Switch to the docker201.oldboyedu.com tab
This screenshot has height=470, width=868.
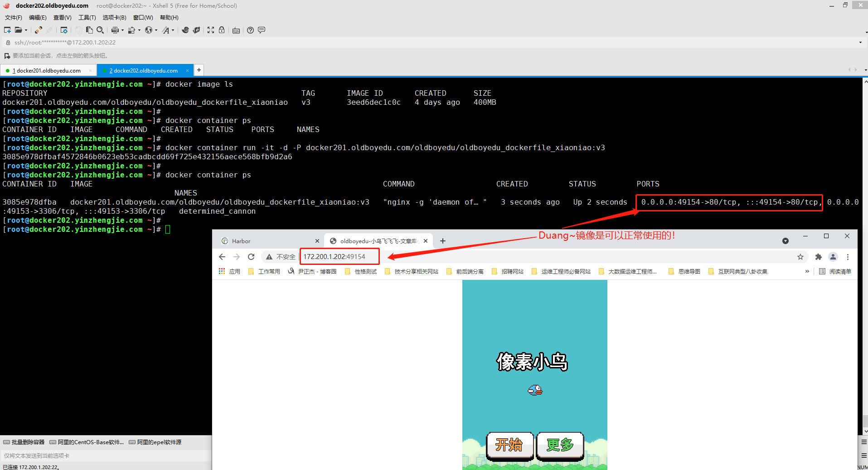(48, 71)
